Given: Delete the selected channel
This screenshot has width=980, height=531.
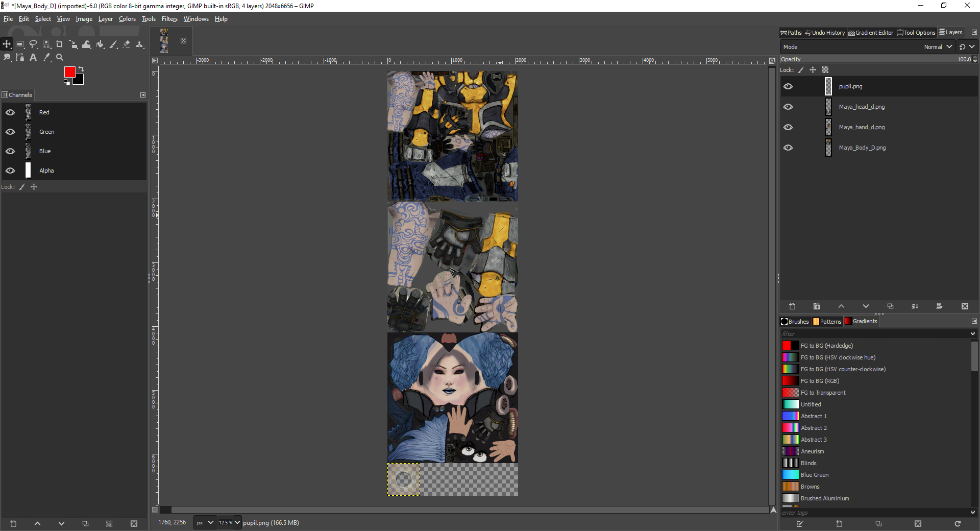Looking at the screenshot, I should 134,524.
